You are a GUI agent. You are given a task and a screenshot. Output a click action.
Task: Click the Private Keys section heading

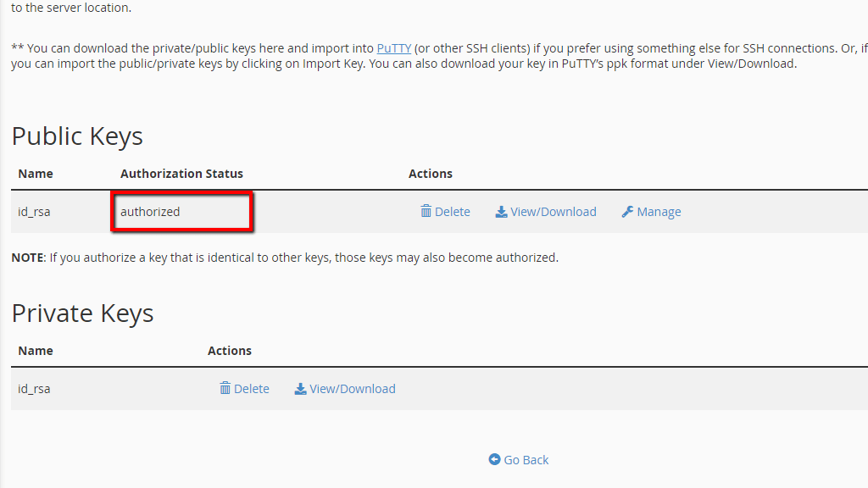tap(82, 313)
